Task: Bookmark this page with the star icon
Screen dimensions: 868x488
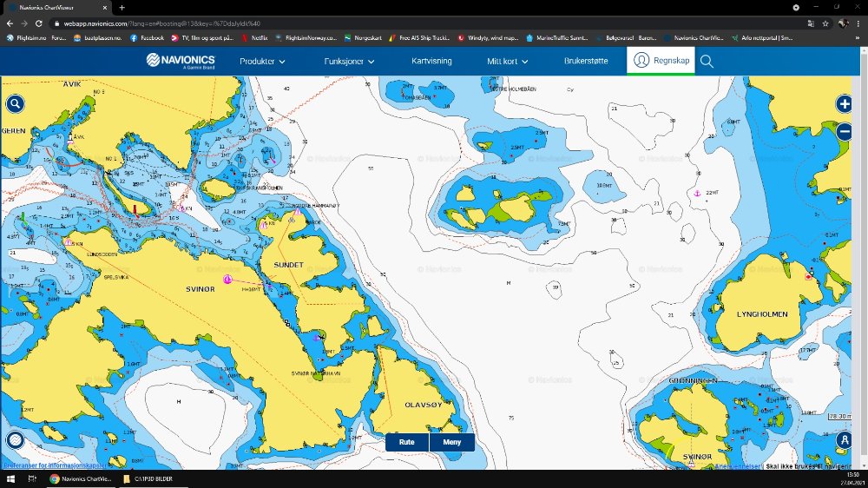Action: point(825,23)
